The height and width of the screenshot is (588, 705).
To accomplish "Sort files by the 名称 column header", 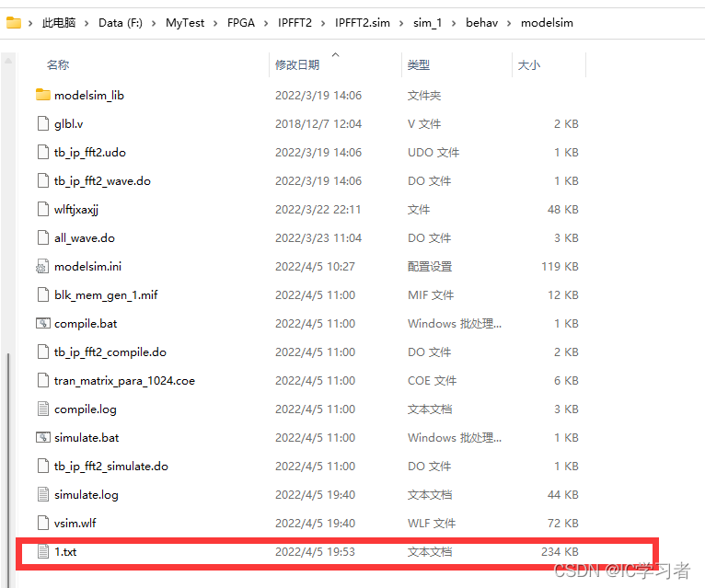I will click(x=58, y=64).
